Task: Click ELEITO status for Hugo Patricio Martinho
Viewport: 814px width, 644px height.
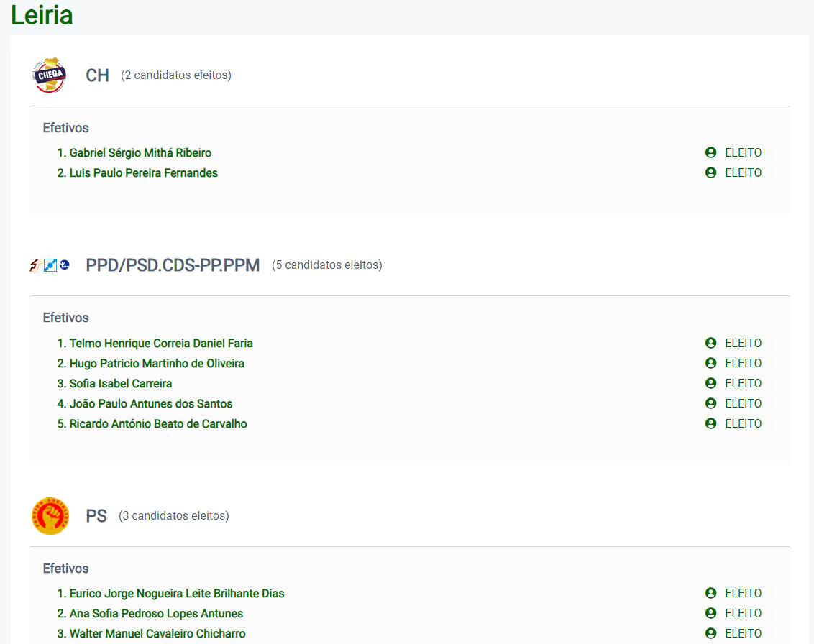Action: 744,364
